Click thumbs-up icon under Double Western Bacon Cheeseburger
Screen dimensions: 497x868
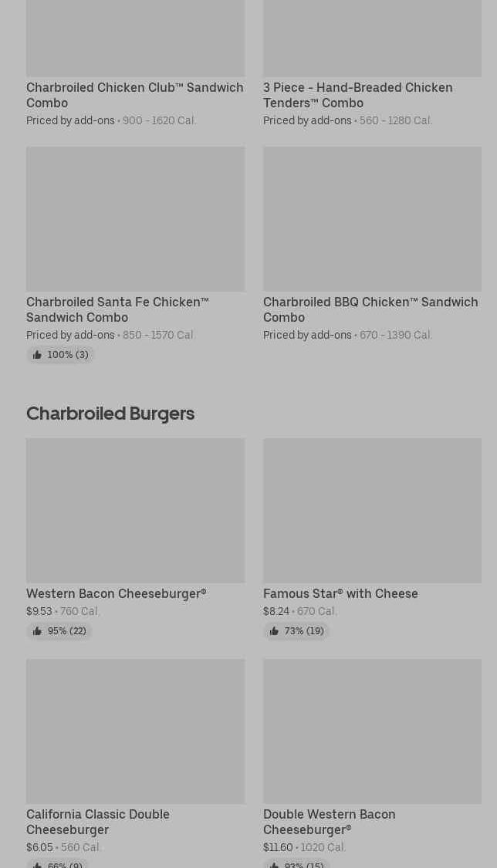pos(274,865)
